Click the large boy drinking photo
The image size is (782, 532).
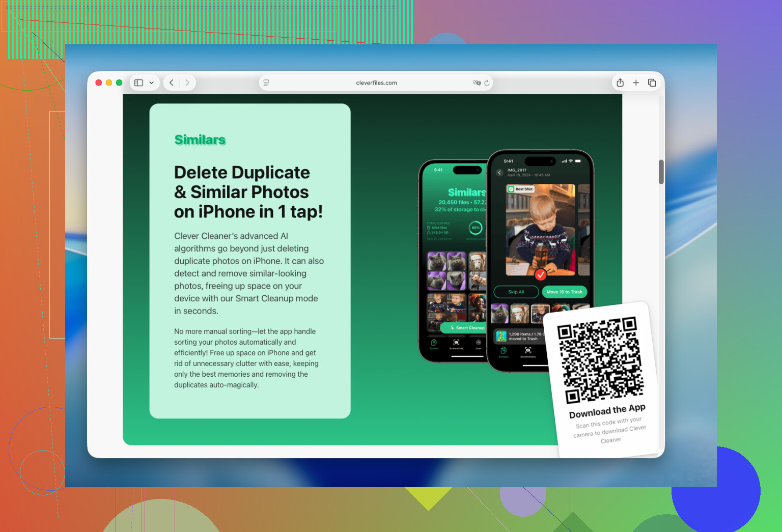(x=540, y=230)
